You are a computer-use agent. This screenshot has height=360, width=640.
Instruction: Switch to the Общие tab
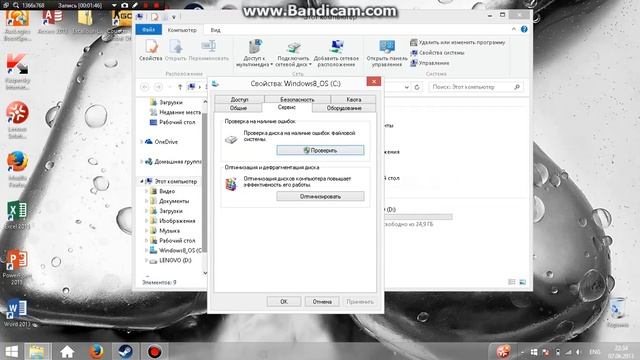[x=238, y=108]
